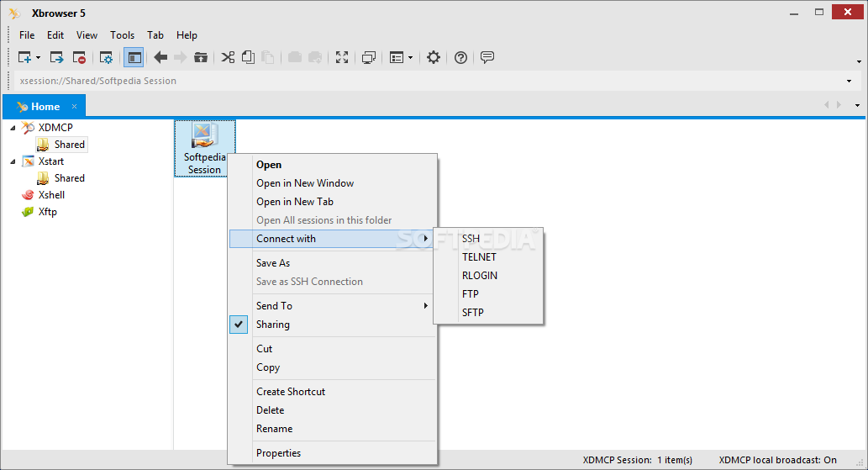The width and height of the screenshot is (868, 470).
Task: Click the delete session icon with the red circle
Action: 79,57
